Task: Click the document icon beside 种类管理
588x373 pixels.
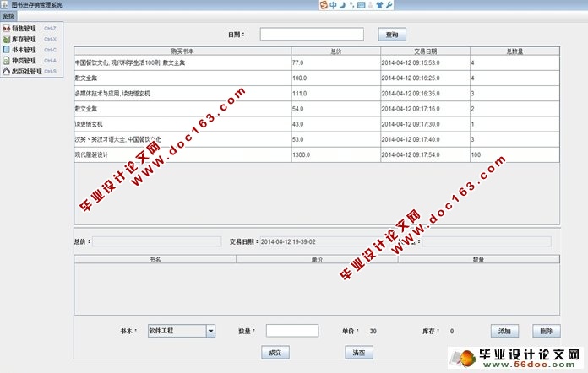Action: (x=7, y=61)
